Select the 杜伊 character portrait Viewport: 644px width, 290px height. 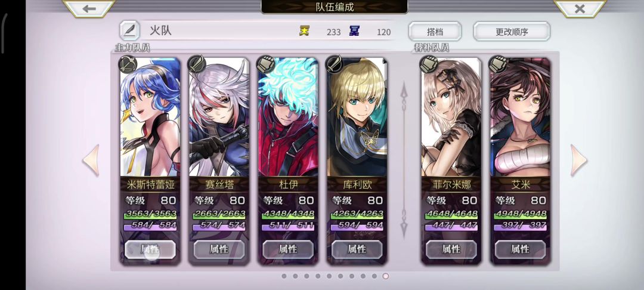tap(288, 117)
